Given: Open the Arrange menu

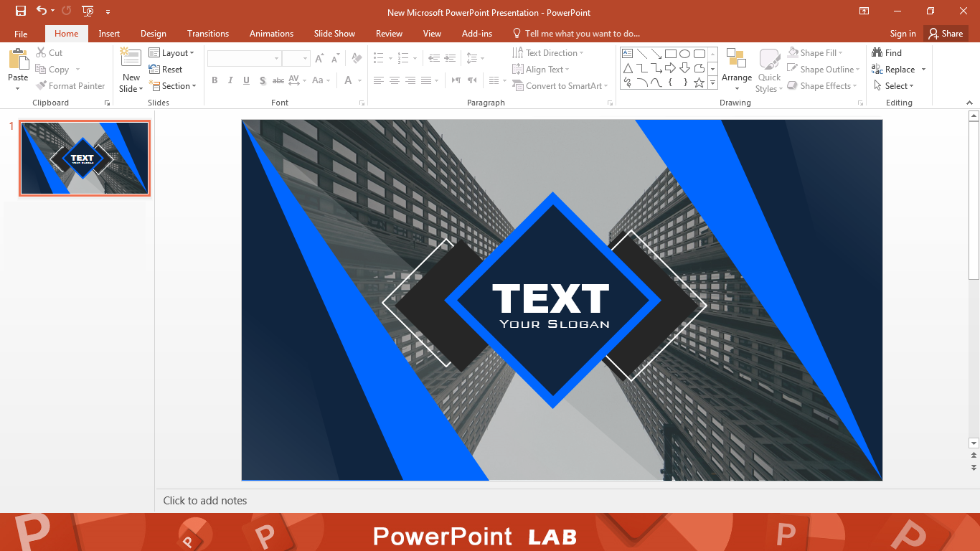Looking at the screenshot, I should coord(737,70).
